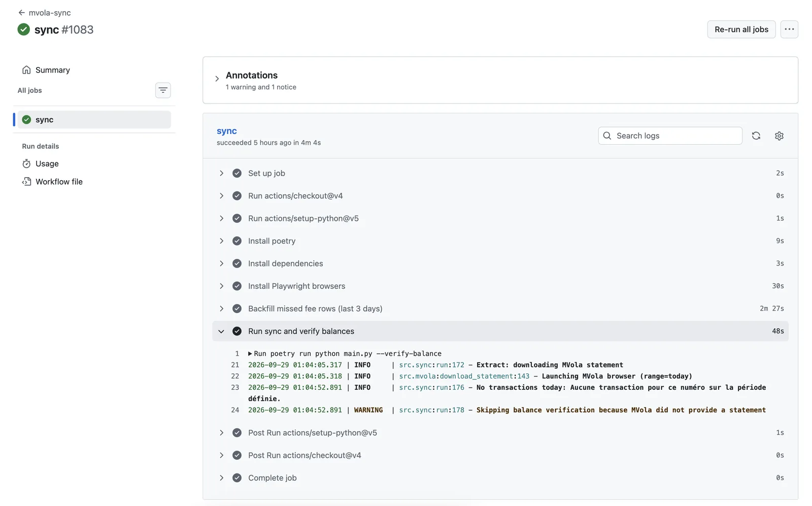Click the WARNING log line about skipping balance verification

point(507,410)
